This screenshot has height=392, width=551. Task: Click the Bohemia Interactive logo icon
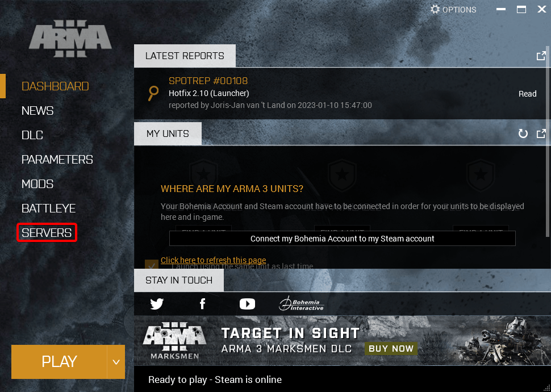pyautogui.click(x=300, y=303)
